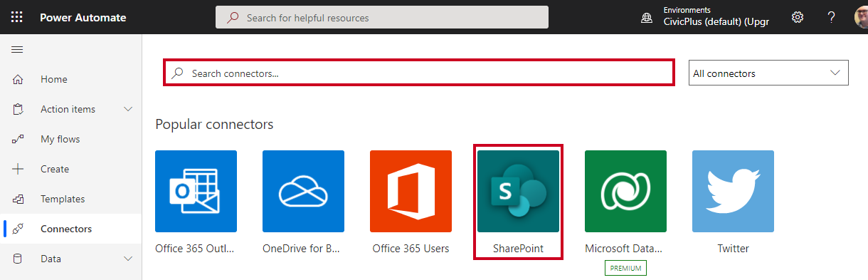
Task: Focus the Search connectors input field
Action: (x=418, y=73)
